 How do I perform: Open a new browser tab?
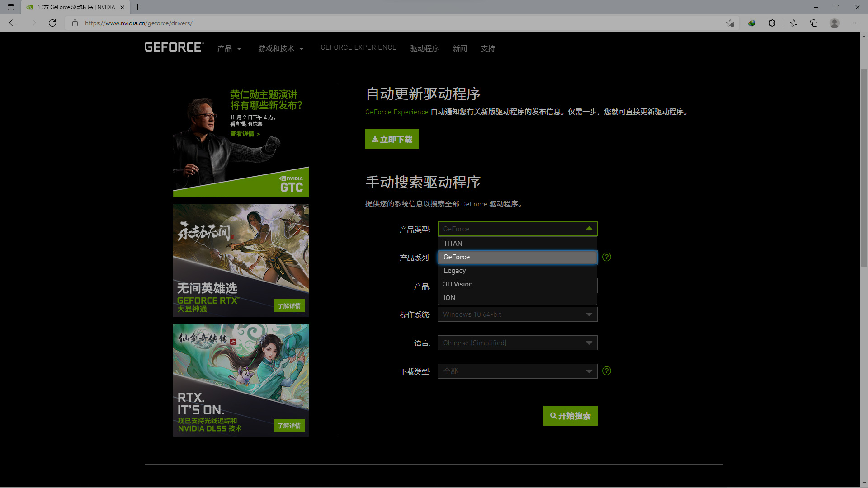pos(138,7)
